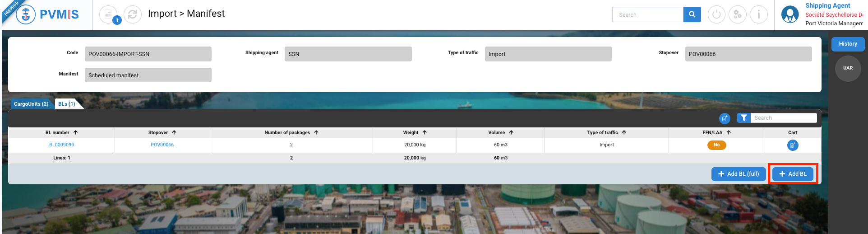Sort by BL number column arrow
This screenshot has height=234, width=868.
76,132
